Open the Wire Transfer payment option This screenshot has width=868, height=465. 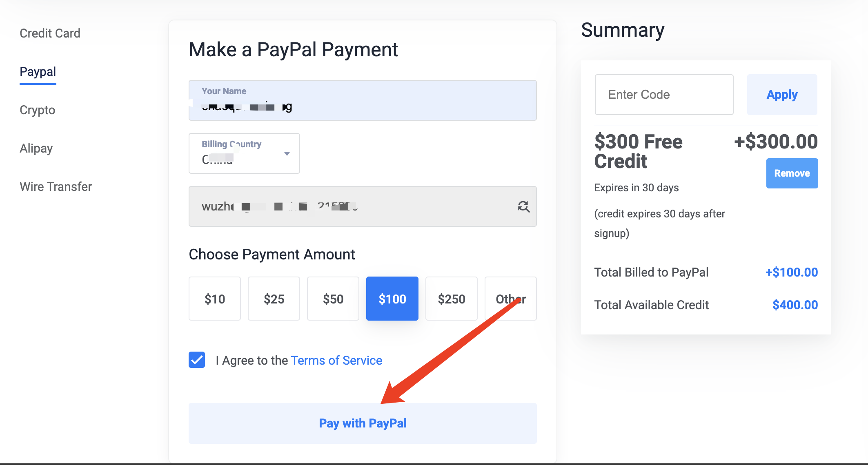[56, 186]
